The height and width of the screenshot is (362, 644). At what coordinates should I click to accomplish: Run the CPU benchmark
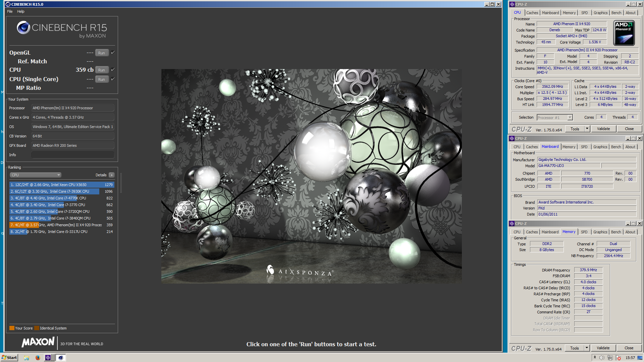(102, 70)
